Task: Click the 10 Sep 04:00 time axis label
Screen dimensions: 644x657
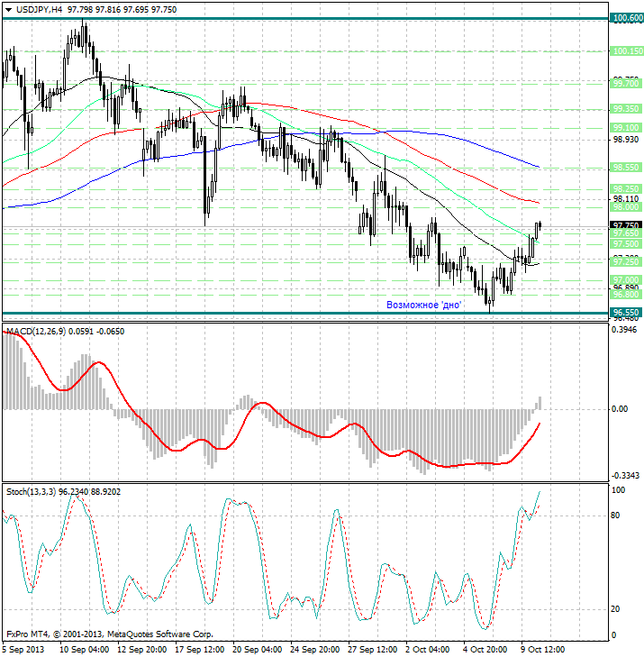Action: pyautogui.click(x=84, y=650)
